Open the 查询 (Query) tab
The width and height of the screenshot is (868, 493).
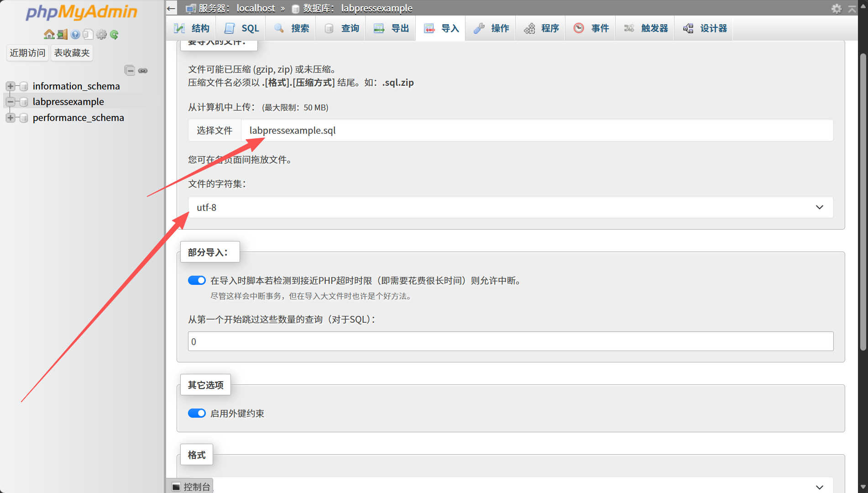(341, 28)
